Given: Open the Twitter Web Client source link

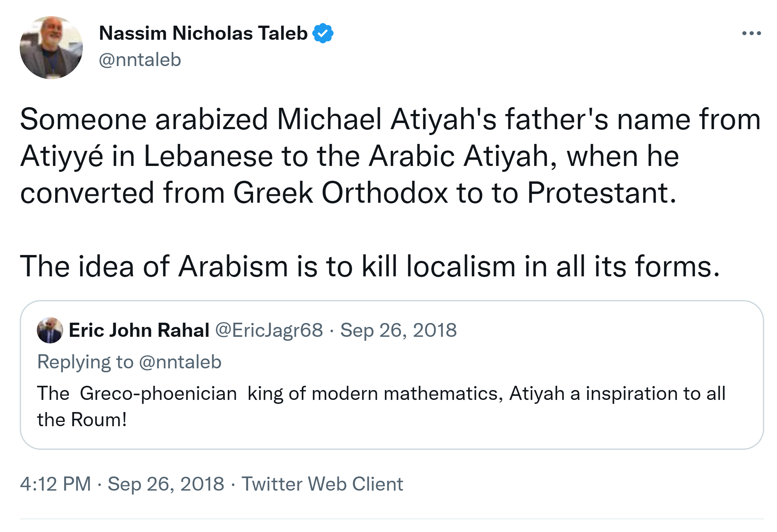Looking at the screenshot, I should [322, 484].
